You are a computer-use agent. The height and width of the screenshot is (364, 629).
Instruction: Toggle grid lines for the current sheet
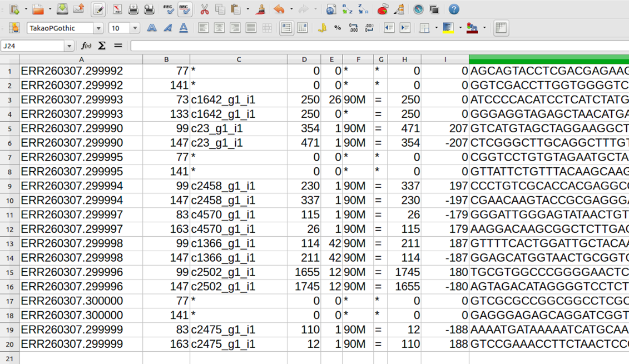click(501, 28)
